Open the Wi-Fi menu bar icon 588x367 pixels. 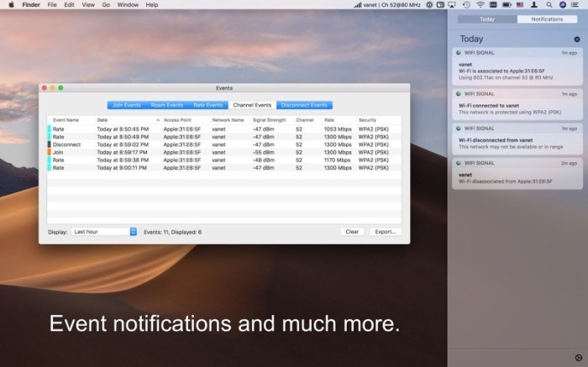(480, 5)
